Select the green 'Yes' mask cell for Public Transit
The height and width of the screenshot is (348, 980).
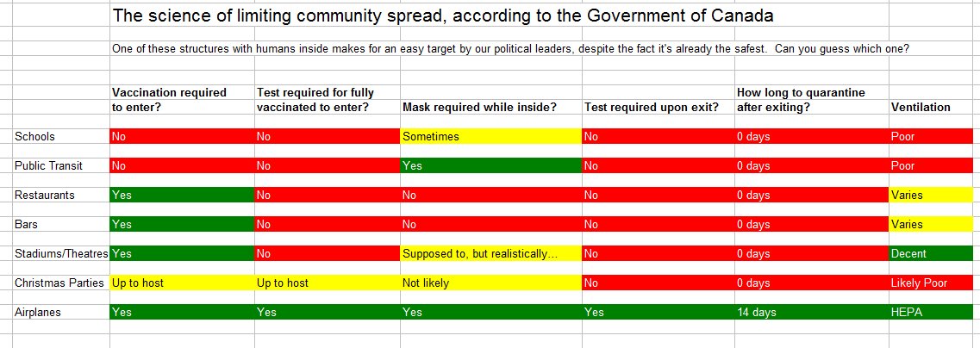[490, 165]
